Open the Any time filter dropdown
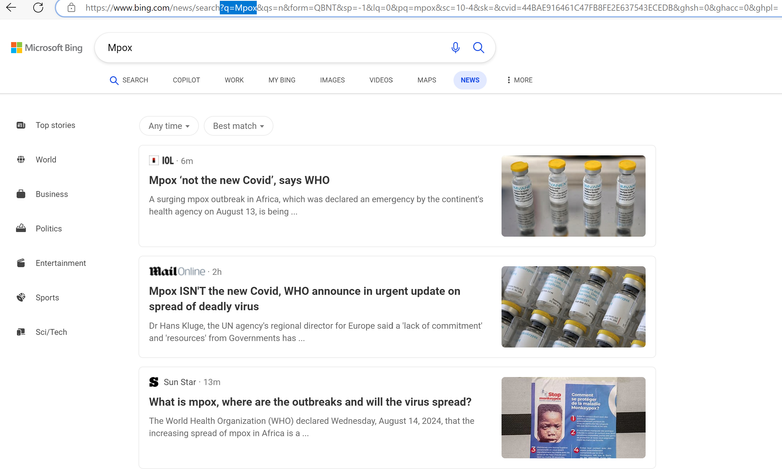 169,126
